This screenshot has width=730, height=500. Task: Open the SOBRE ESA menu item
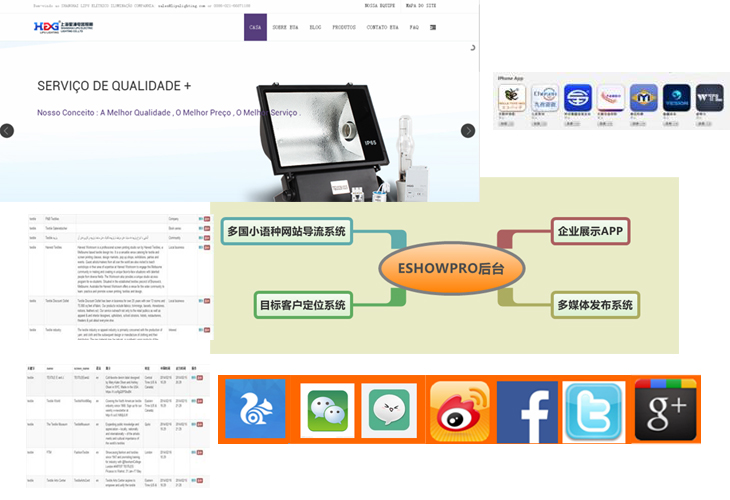pyautogui.click(x=286, y=27)
